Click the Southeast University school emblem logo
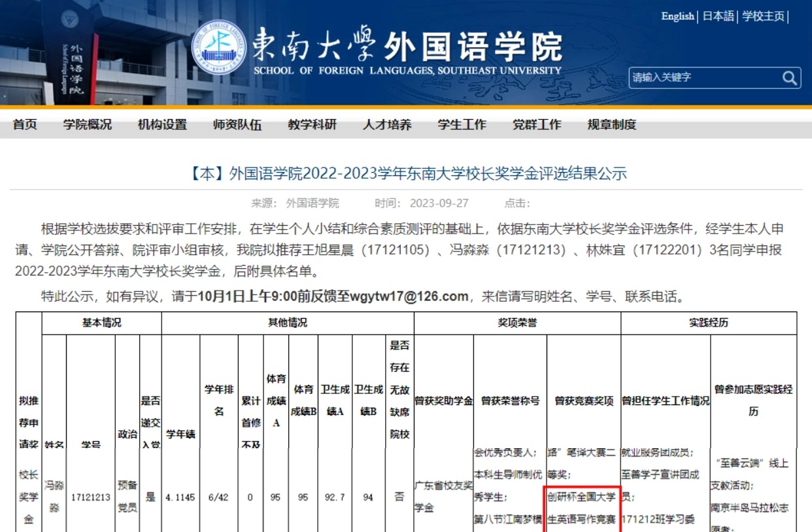The width and height of the screenshot is (812, 532). [x=219, y=47]
